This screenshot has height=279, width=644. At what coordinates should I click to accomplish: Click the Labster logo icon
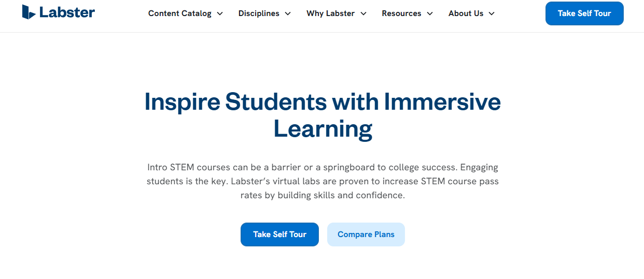[x=29, y=12]
